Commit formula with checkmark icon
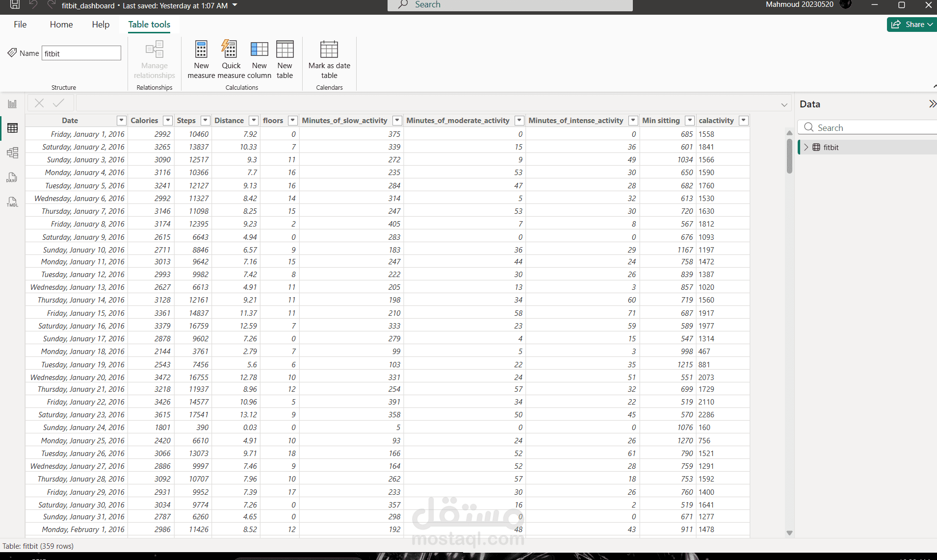This screenshot has width=937, height=560. [x=58, y=103]
